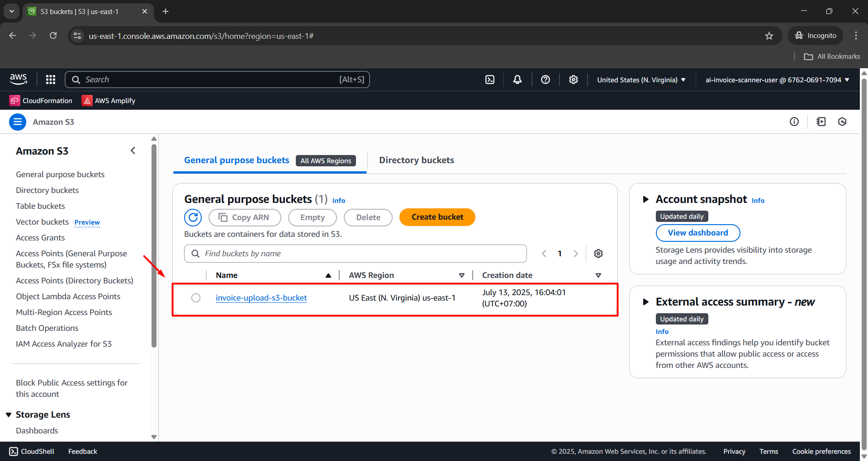This screenshot has width=868, height=461.
Task: Click the help question mark icon
Action: pos(545,79)
